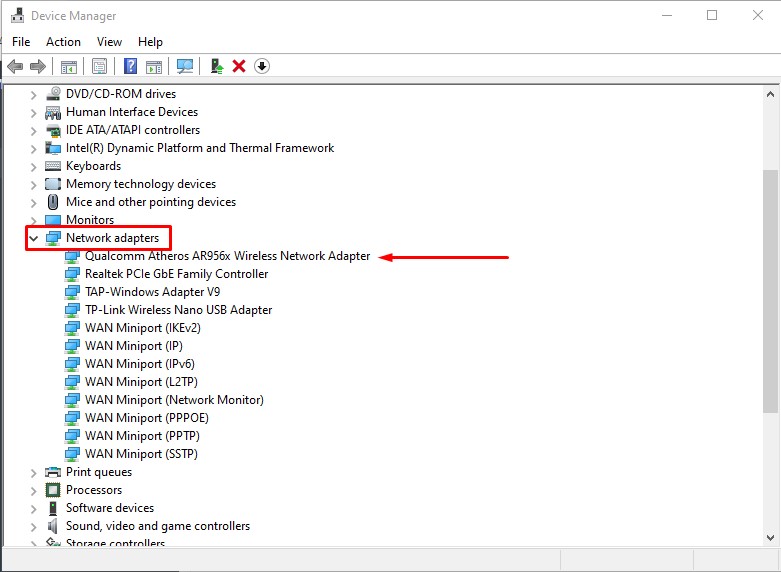This screenshot has height=572, width=781.
Task: Open the View menu
Action: click(x=110, y=42)
